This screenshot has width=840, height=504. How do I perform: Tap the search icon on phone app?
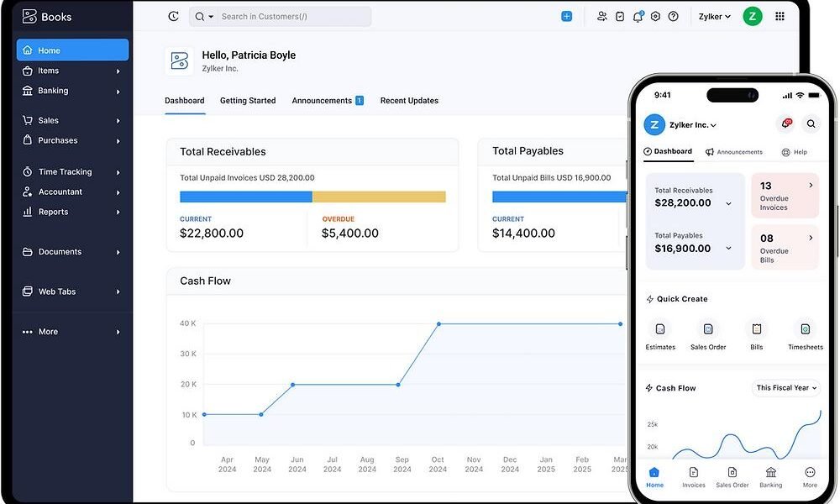811,123
